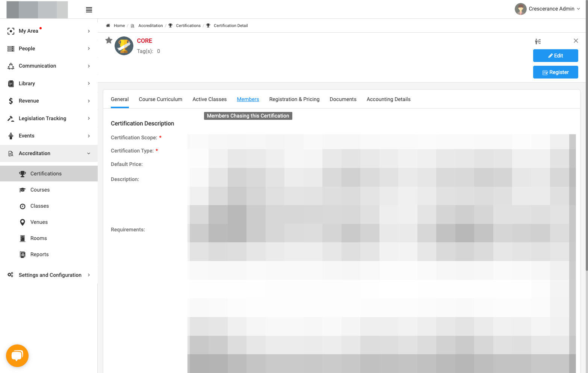This screenshot has height=373, width=588.
Task: Click the Venues location pin icon
Action: (23, 222)
